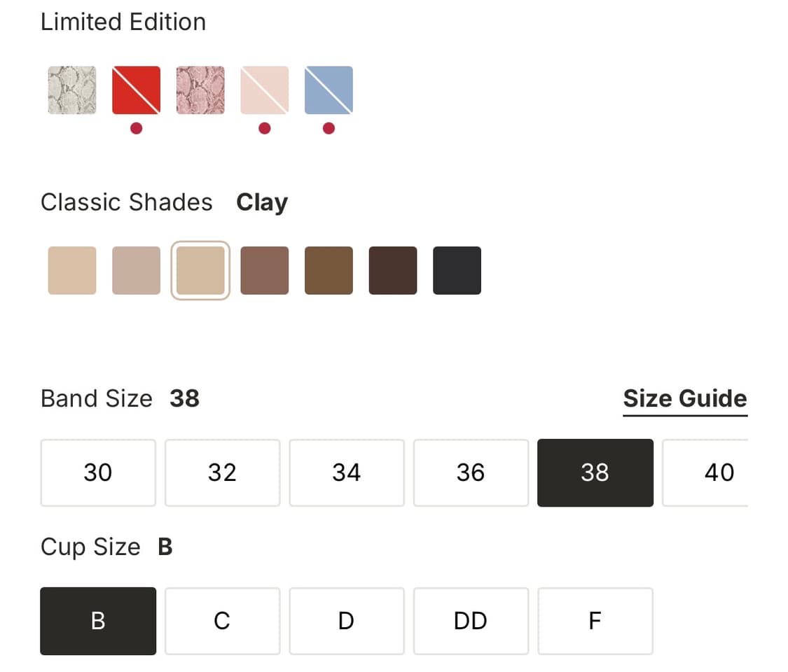This screenshot has width=788, height=672.
Task: Pick the dusty taupe classic shade
Action: pos(137,270)
